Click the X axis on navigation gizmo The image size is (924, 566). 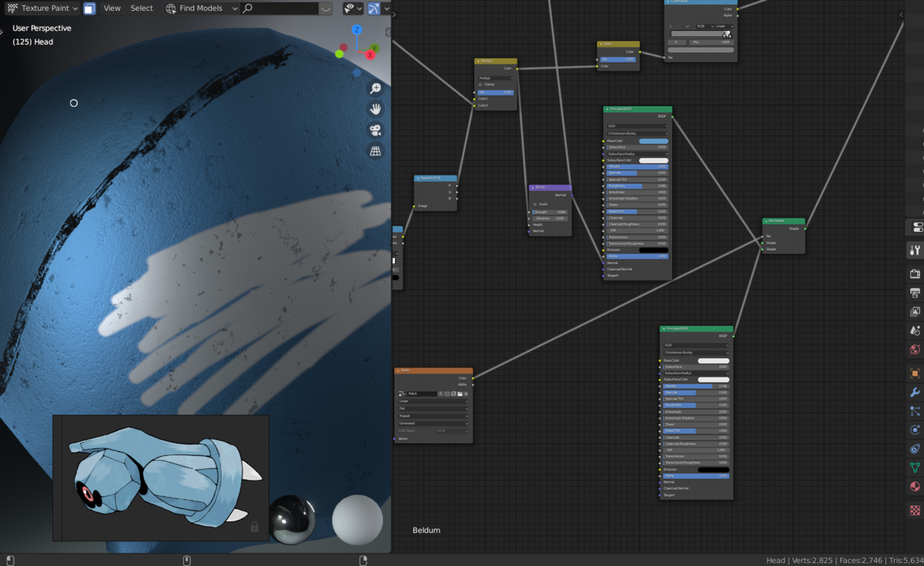370,55
